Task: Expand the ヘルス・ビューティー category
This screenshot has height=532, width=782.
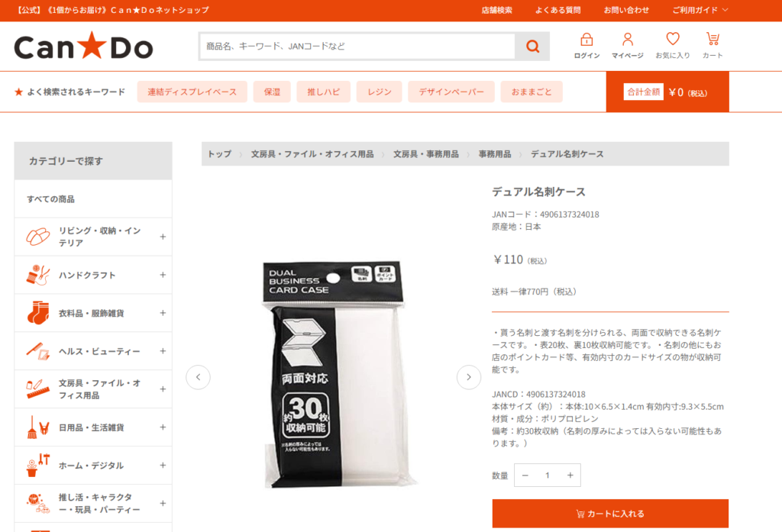Action: click(163, 351)
